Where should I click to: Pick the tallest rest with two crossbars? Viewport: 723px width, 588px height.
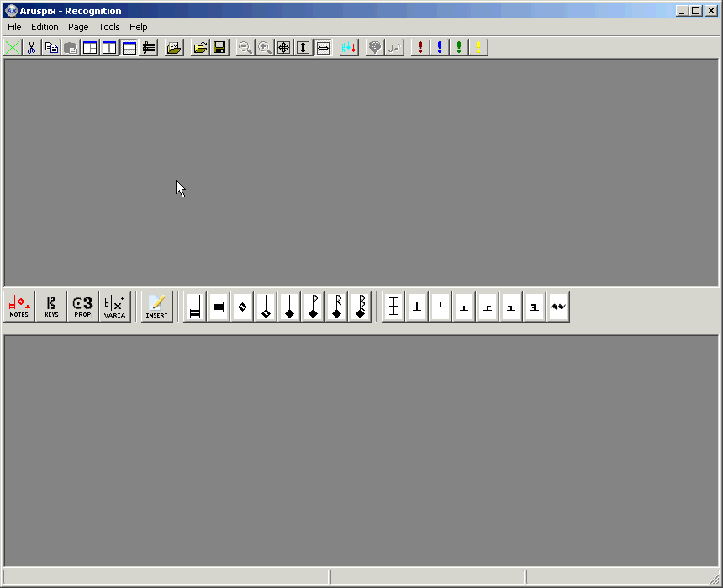point(393,307)
